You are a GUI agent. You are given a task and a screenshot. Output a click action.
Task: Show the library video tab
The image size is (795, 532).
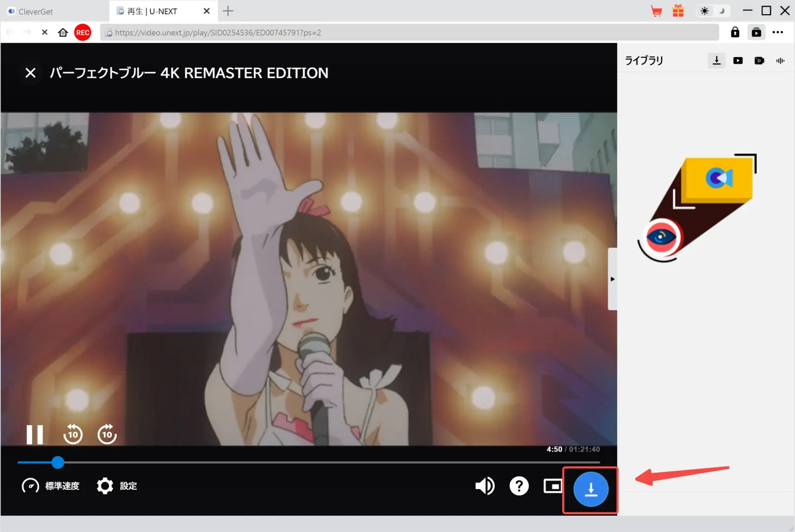[x=738, y=61]
